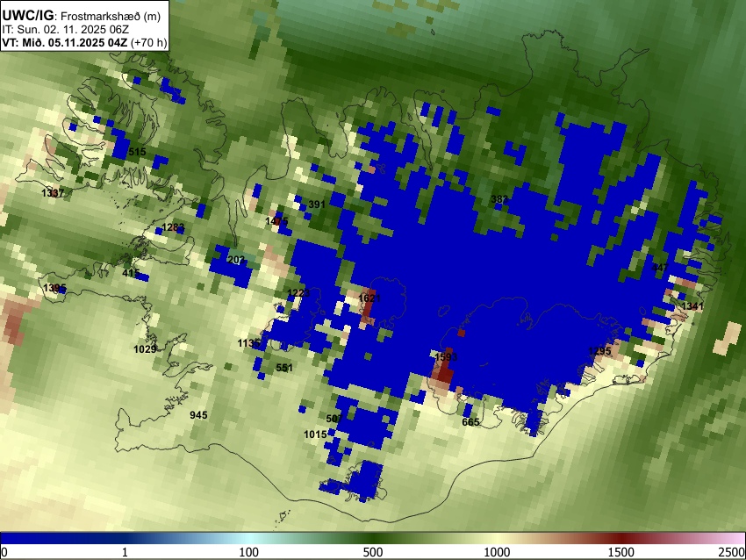Screen dimensions: 746x560
Task: Click the map value label '1475'
Action: 276,221
